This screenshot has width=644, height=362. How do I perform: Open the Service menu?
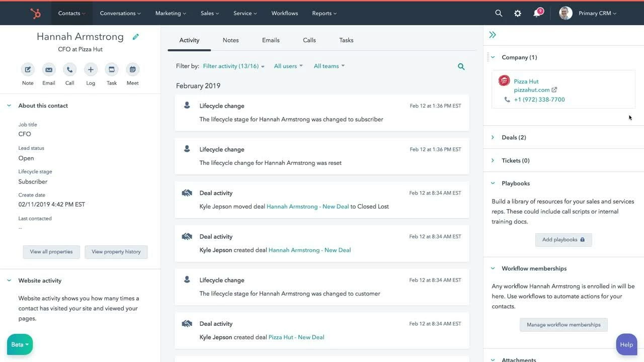[246, 14]
